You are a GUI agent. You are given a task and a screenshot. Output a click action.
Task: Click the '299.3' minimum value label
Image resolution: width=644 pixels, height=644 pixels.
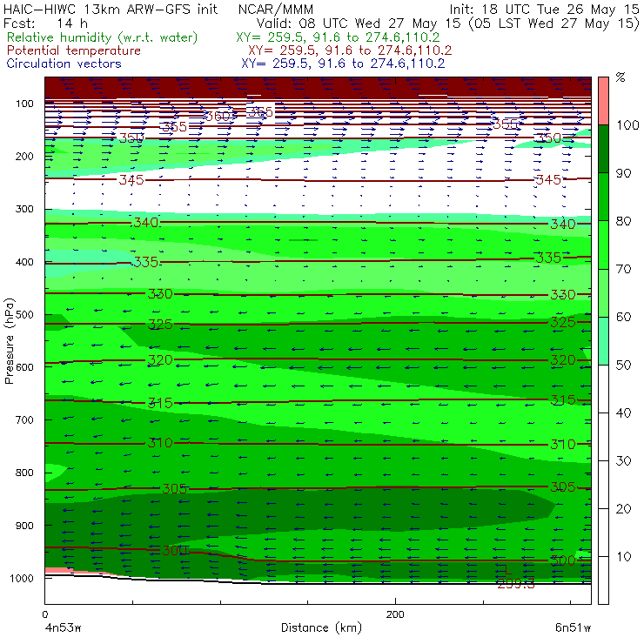coord(516,584)
